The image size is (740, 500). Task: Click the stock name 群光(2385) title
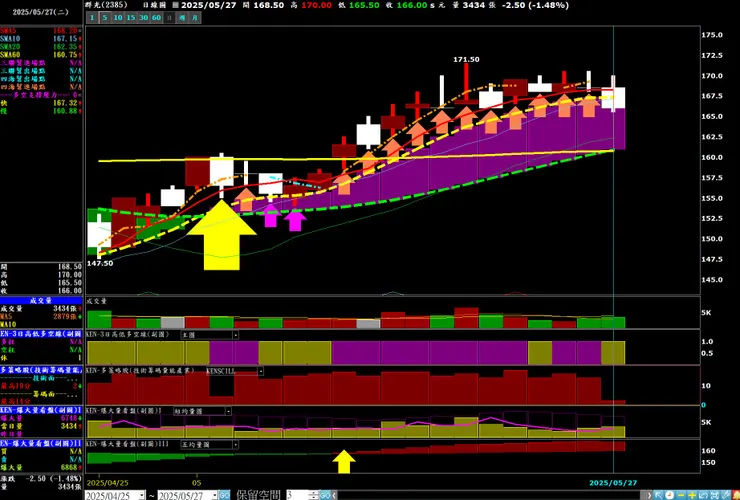[x=106, y=5]
